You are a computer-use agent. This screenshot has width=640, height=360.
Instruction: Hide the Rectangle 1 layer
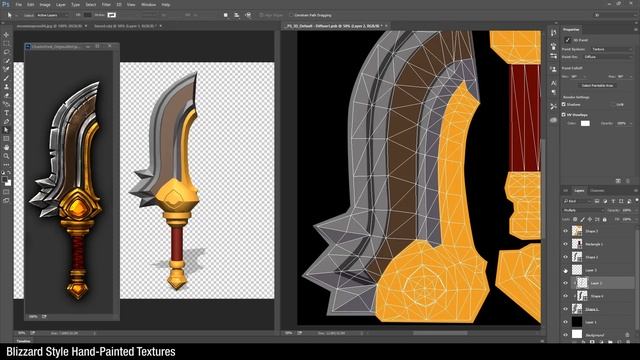(x=566, y=244)
